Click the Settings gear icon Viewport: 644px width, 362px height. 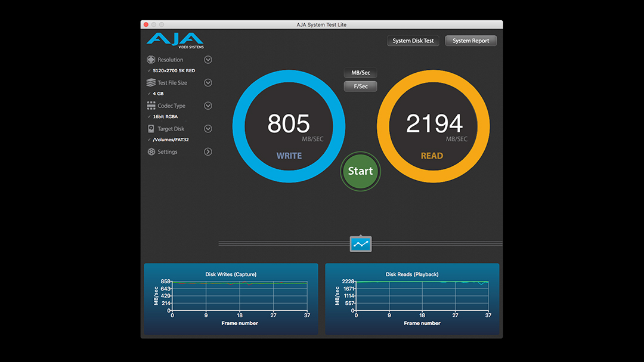tap(151, 151)
